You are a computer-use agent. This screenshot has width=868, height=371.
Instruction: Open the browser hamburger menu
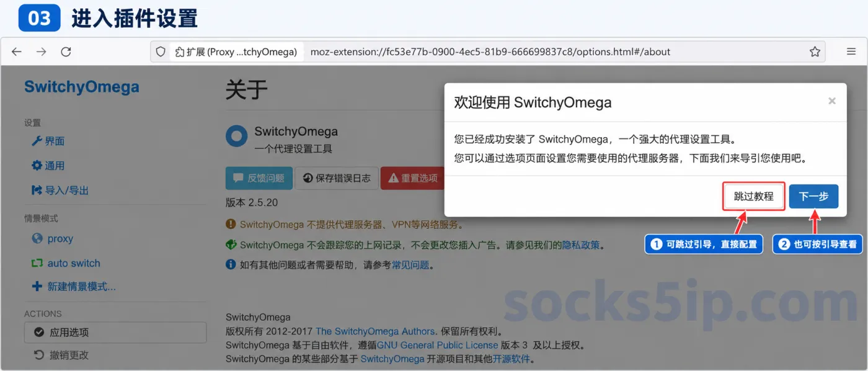click(x=851, y=52)
